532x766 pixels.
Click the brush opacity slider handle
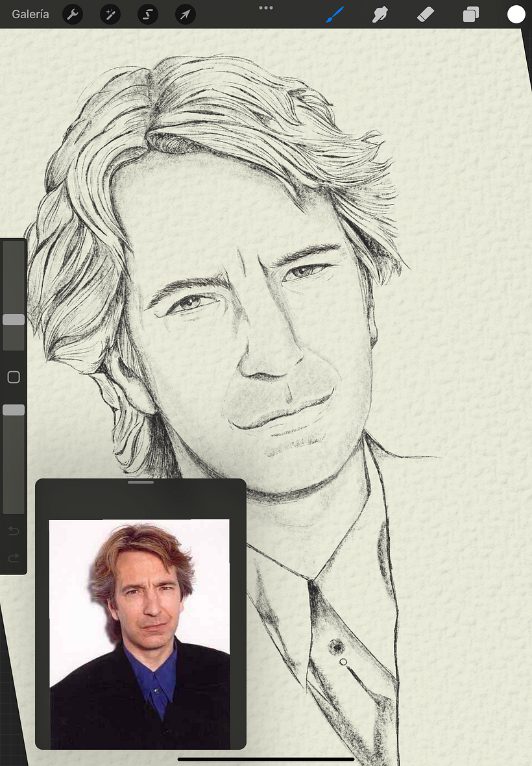[14, 410]
